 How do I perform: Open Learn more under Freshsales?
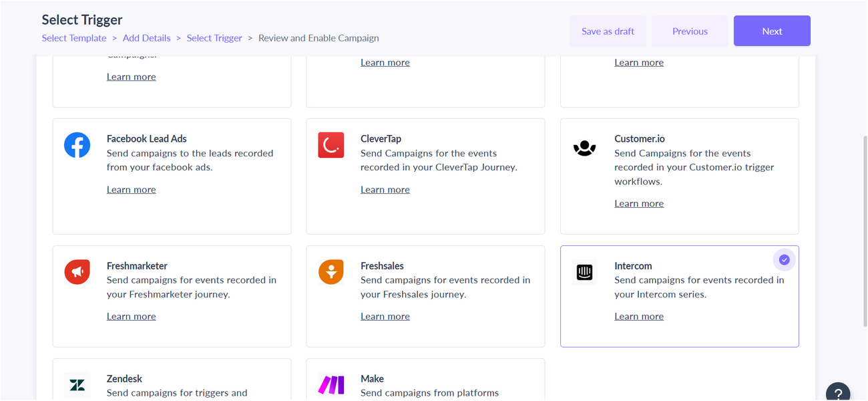pos(385,317)
